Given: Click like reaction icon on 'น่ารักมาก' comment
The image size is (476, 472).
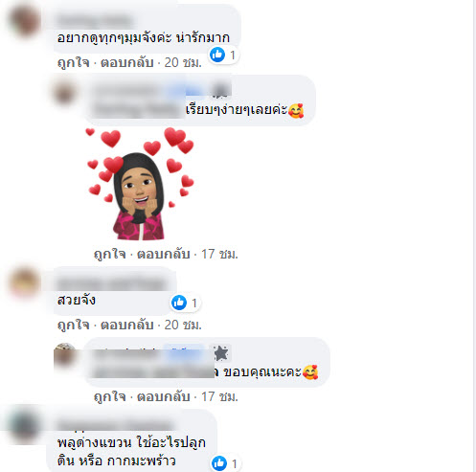Looking at the screenshot, I should point(217,55).
